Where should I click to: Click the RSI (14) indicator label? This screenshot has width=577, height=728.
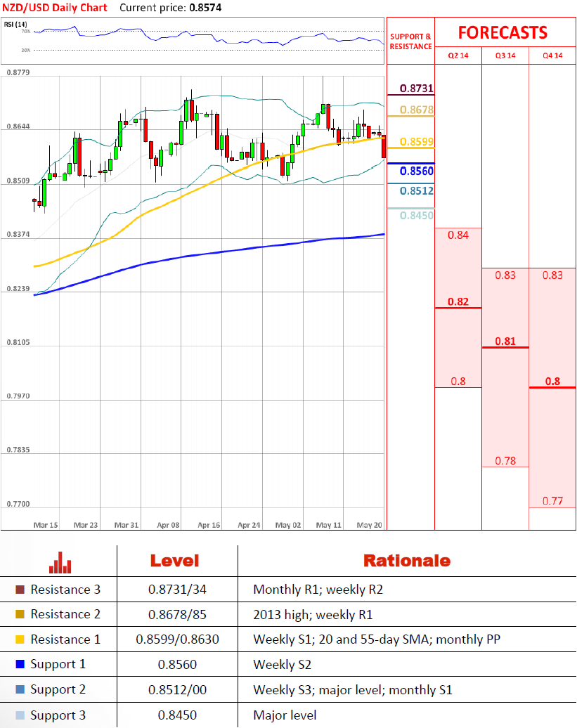15,24
